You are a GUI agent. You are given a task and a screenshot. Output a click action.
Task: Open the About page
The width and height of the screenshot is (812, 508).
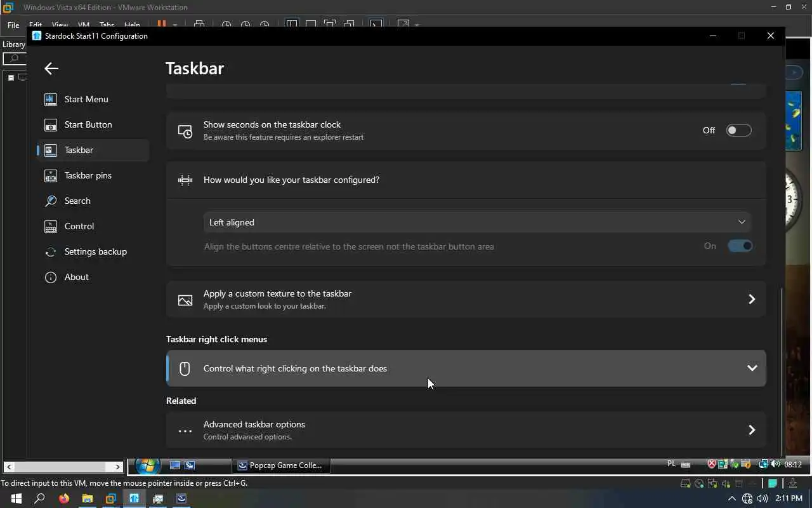tap(93, 277)
